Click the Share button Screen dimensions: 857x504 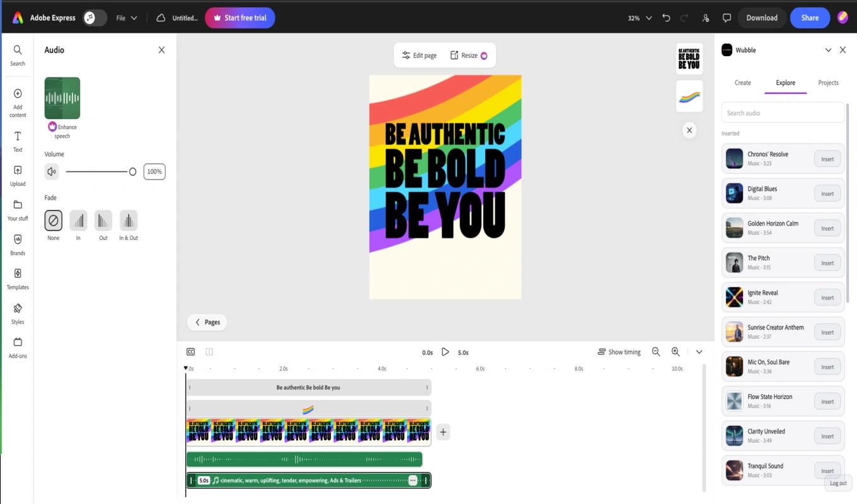(810, 18)
